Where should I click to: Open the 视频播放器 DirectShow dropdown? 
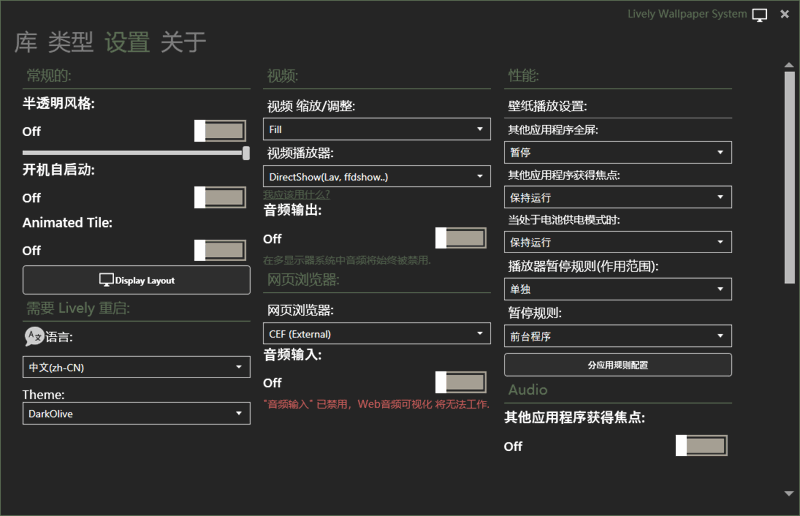pos(377,176)
